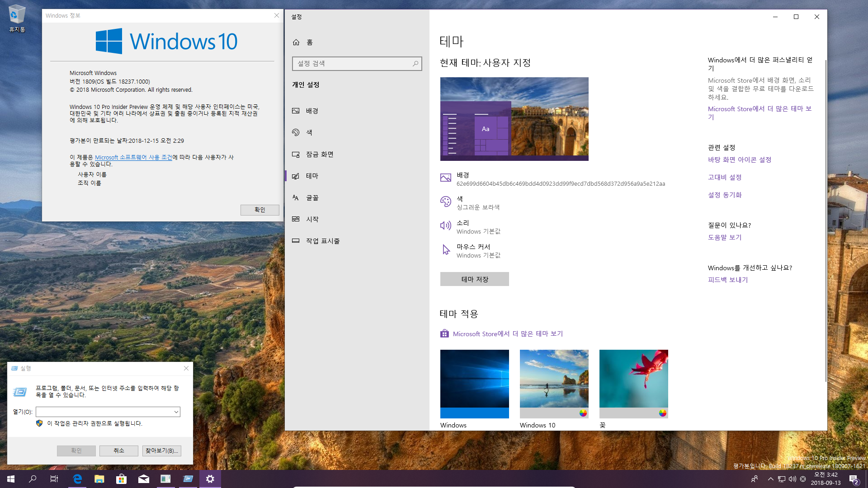Click the Run dialog Open text field
The image size is (868, 488).
[x=104, y=412]
